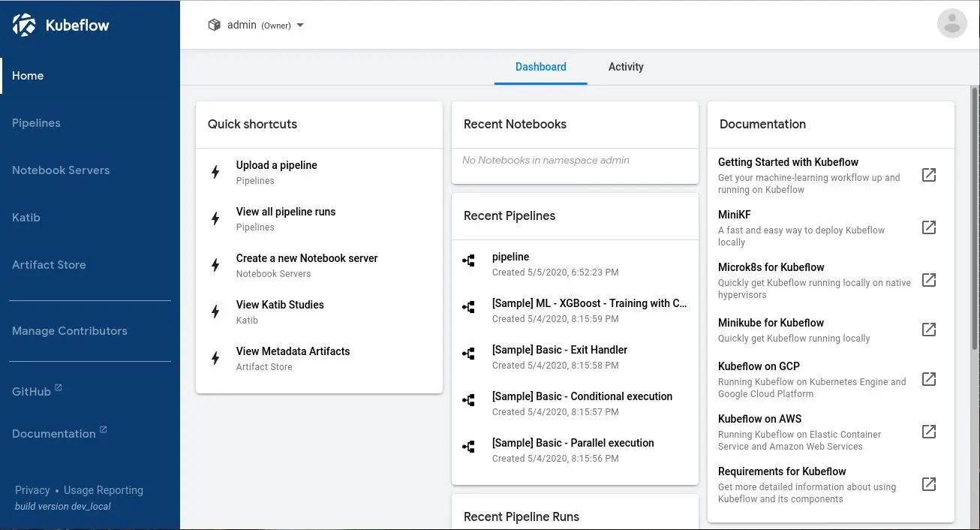The width and height of the screenshot is (980, 530).
Task: Go to Notebook Servers in sidebar
Action: pos(61,170)
